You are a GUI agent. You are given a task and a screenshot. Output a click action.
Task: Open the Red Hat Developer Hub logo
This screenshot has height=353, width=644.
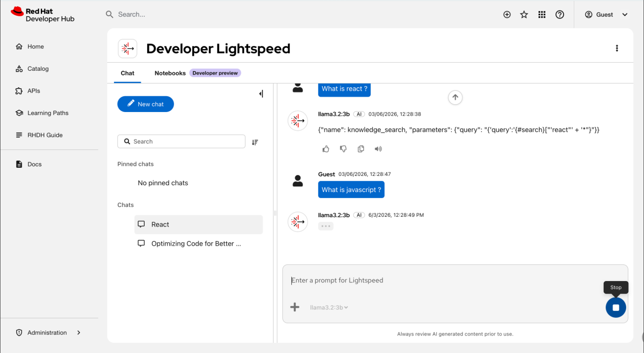pyautogui.click(x=43, y=15)
